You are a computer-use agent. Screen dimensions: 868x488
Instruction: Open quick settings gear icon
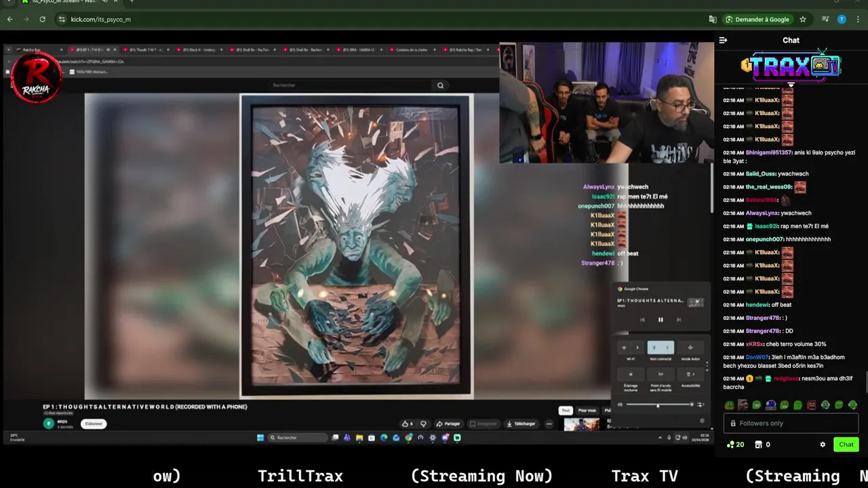pos(702,420)
